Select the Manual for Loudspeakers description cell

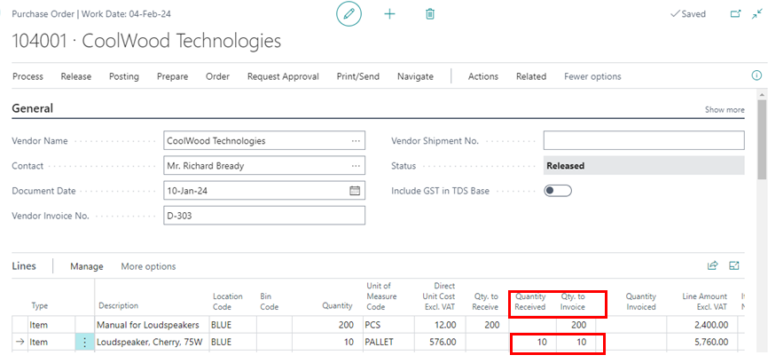coord(152,325)
